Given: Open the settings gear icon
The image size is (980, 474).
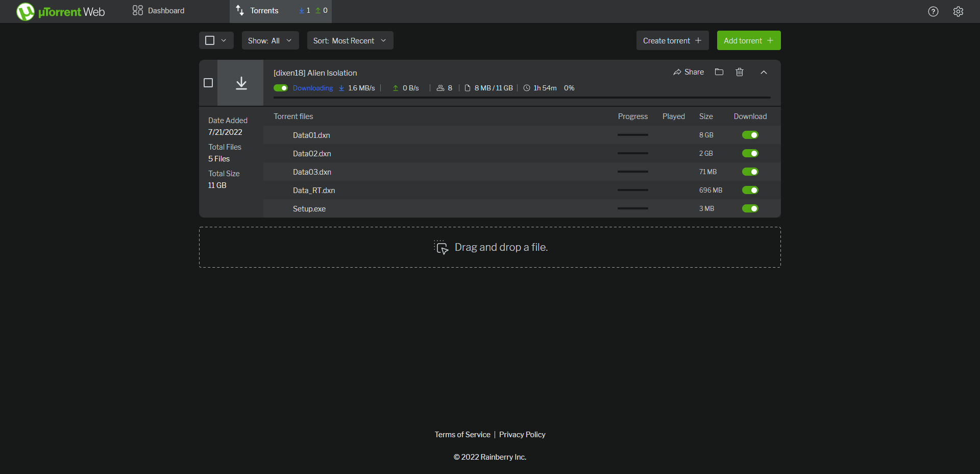Looking at the screenshot, I should click(x=958, y=11).
